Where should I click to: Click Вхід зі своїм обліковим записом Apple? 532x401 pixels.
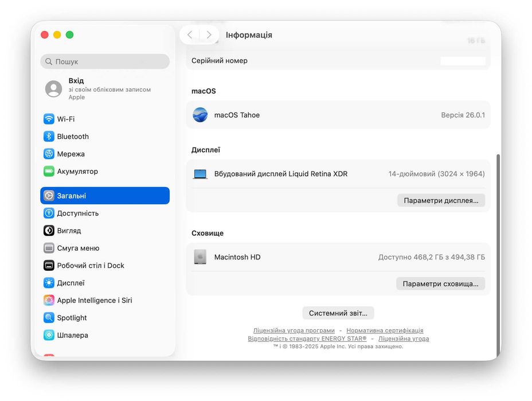click(105, 88)
